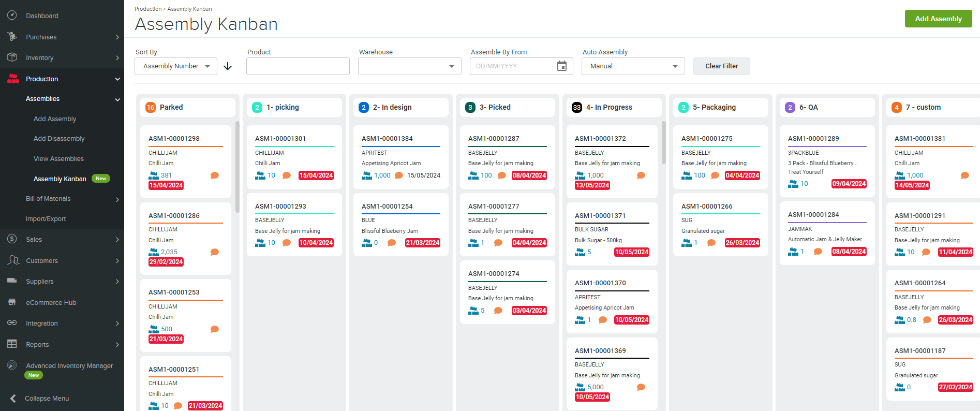Image resolution: width=980 pixels, height=411 pixels.
Task: Open the Sort By Assembly Number dropdown
Action: 176,66
